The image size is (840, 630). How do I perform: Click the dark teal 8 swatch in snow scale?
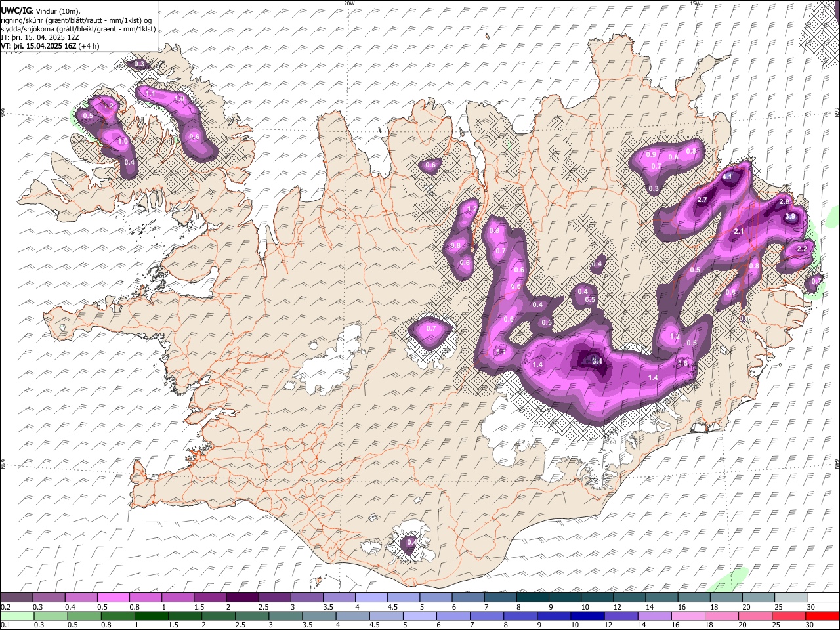pos(532,598)
